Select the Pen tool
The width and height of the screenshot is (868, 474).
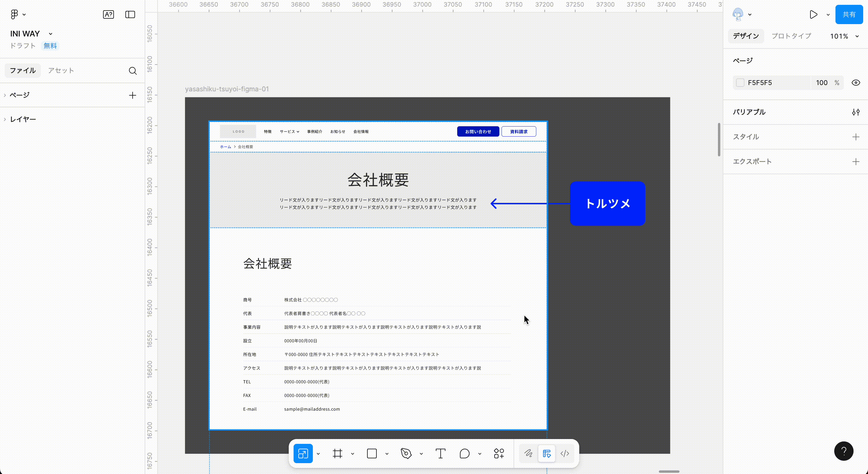406,453
